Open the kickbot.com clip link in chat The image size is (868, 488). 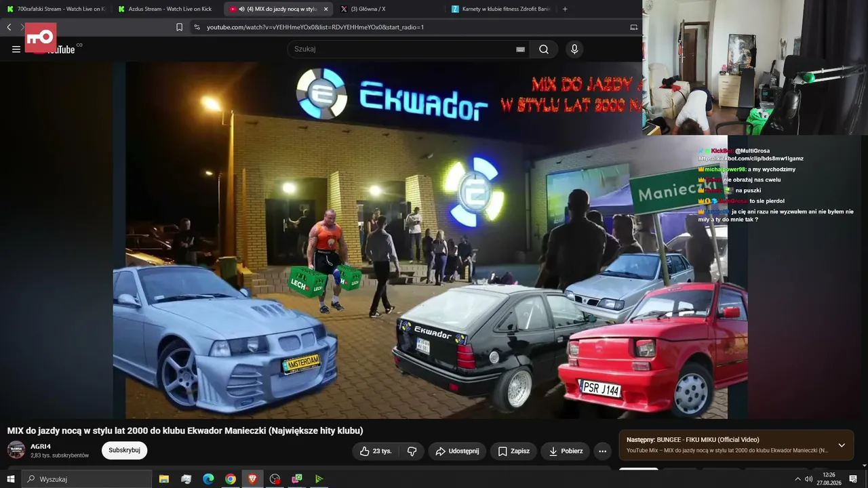point(751,159)
